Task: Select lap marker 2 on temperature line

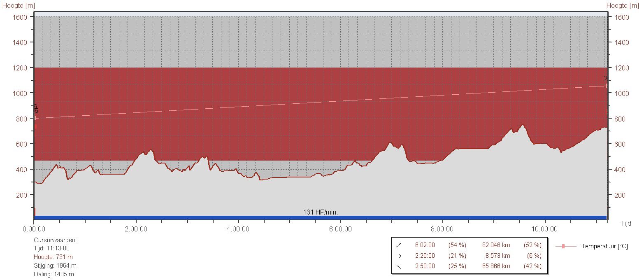Action: coord(606,79)
